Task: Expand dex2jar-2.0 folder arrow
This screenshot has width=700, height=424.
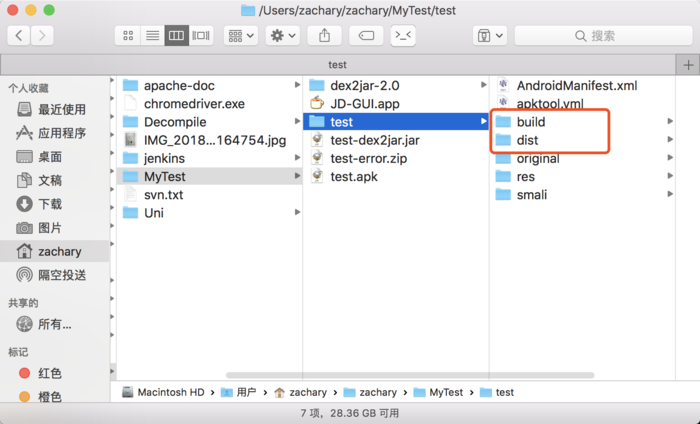Action: point(483,85)
